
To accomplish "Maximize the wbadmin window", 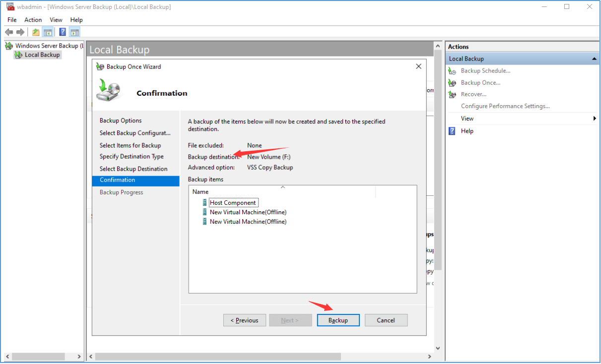I will click(567, 7).
